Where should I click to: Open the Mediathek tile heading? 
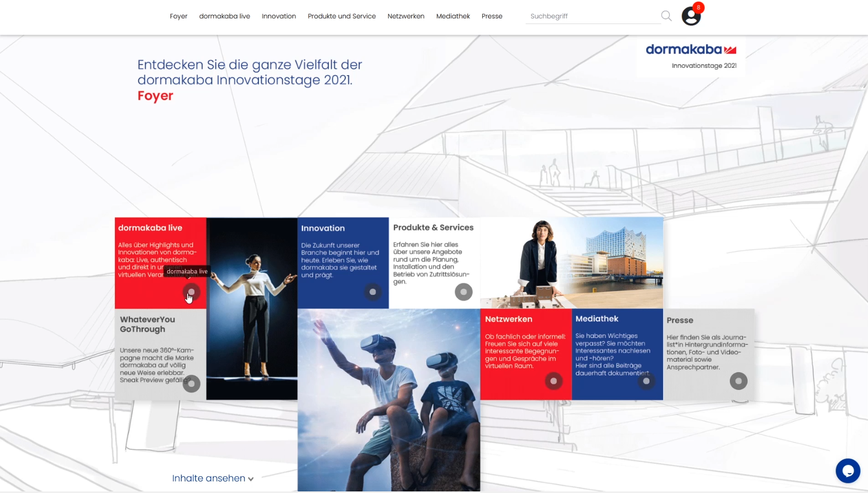point(597,319)
